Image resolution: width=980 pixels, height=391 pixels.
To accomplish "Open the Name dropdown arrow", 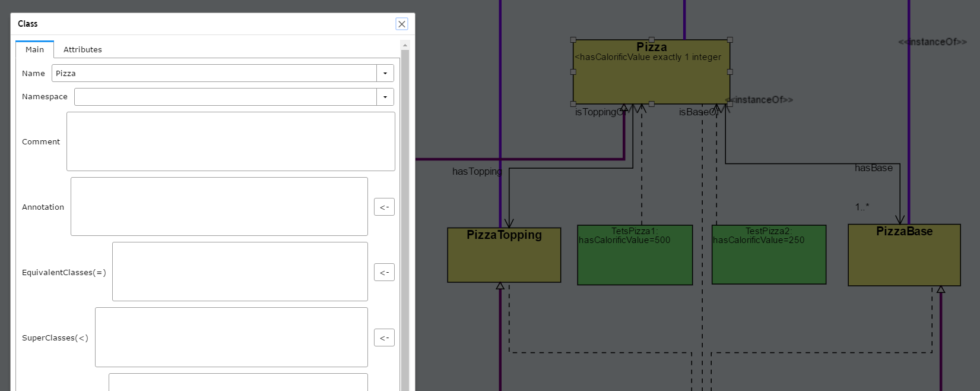I will tap(385, 73).
